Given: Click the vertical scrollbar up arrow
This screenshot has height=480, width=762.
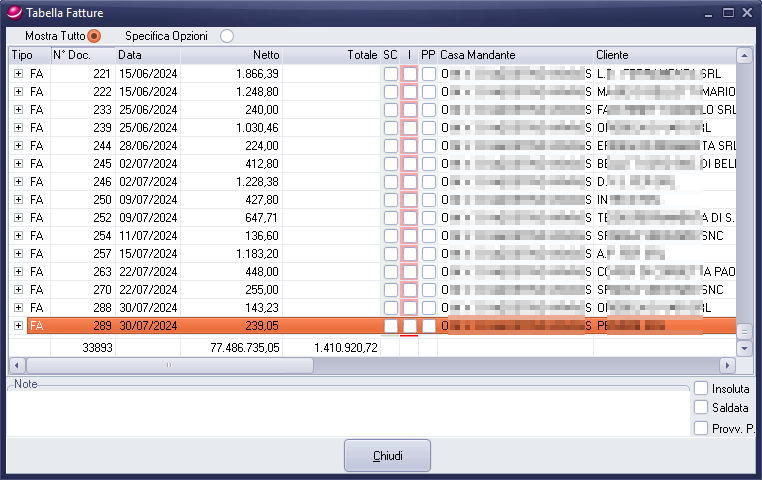Looking at the screenshot, I should (x=743, y=56).
